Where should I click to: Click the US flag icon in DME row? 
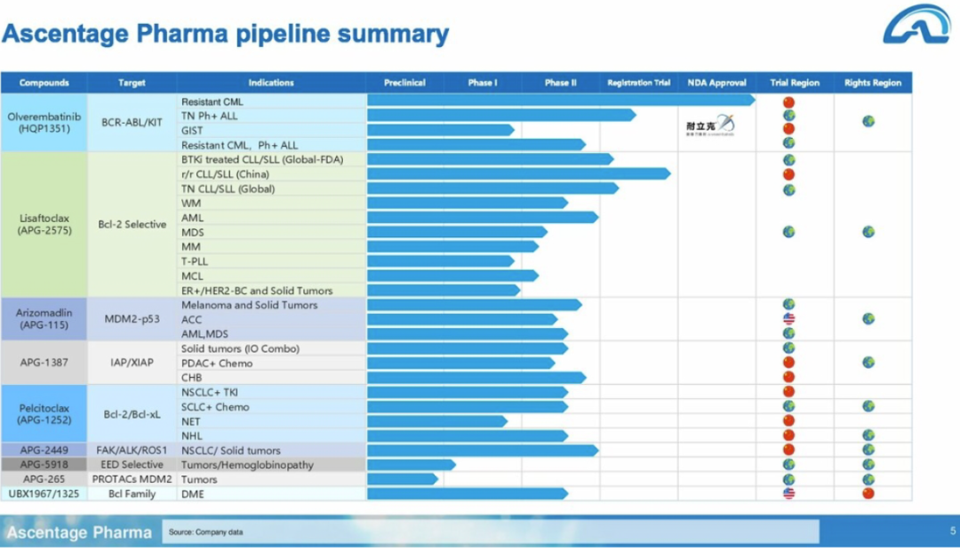(x=788, y=493)
